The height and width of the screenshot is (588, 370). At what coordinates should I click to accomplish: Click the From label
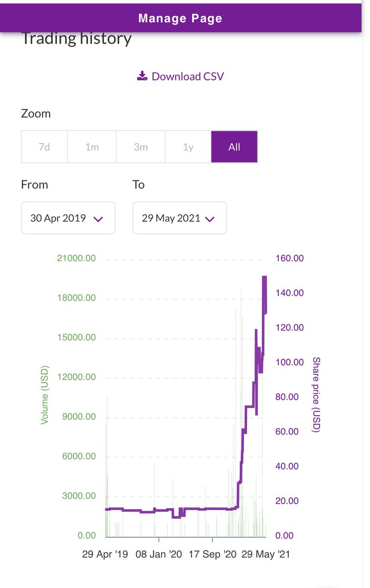click(x=34, y=185)
